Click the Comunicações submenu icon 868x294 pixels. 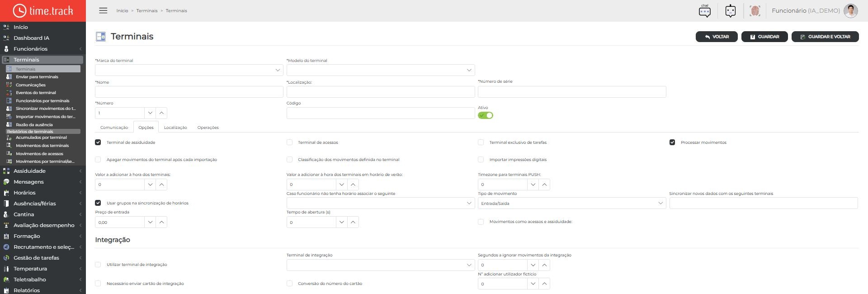(x=9, y=85)
